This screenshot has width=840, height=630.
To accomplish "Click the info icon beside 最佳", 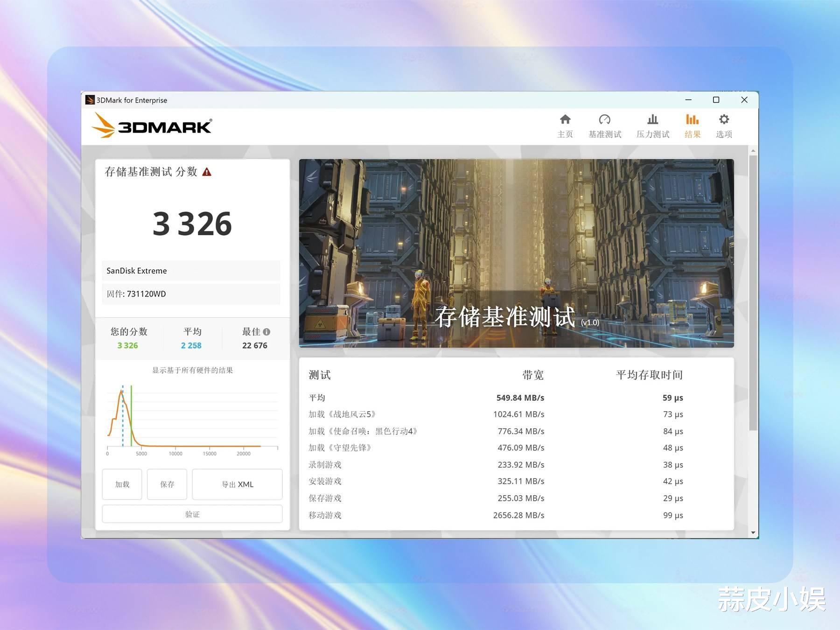I will (x=266, y=332).
